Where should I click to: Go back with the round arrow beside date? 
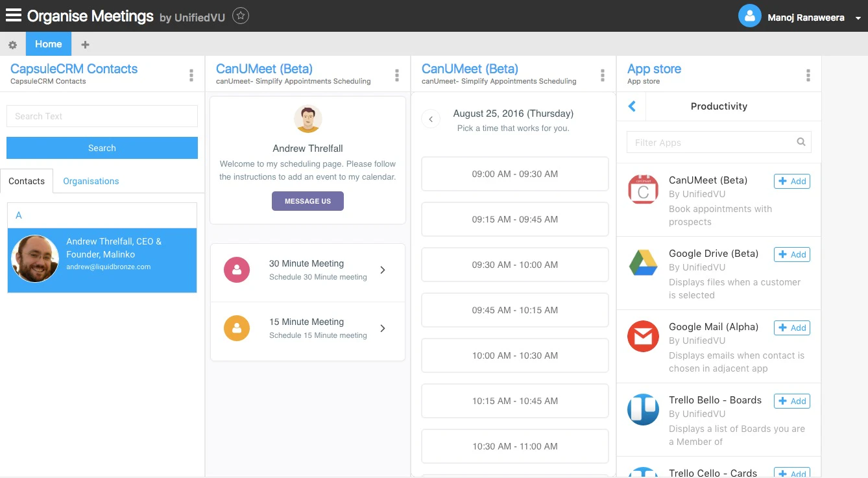pyautogui.click(x=431, y=119)
